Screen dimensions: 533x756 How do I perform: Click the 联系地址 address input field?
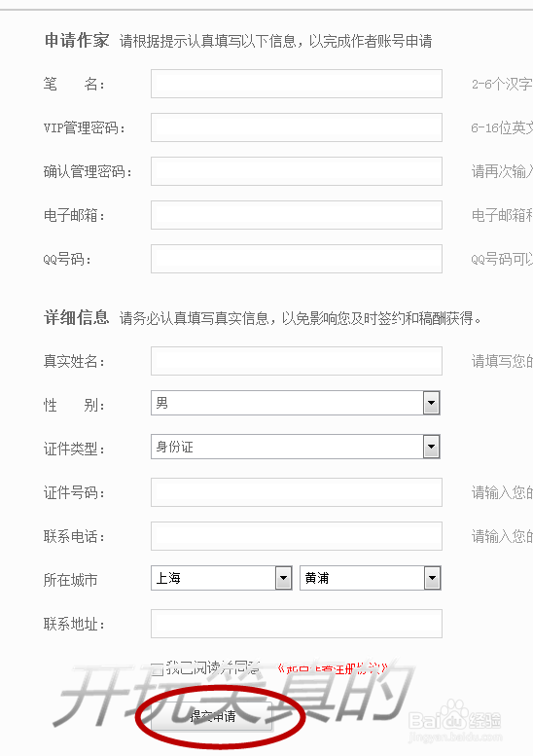point(297,624)
